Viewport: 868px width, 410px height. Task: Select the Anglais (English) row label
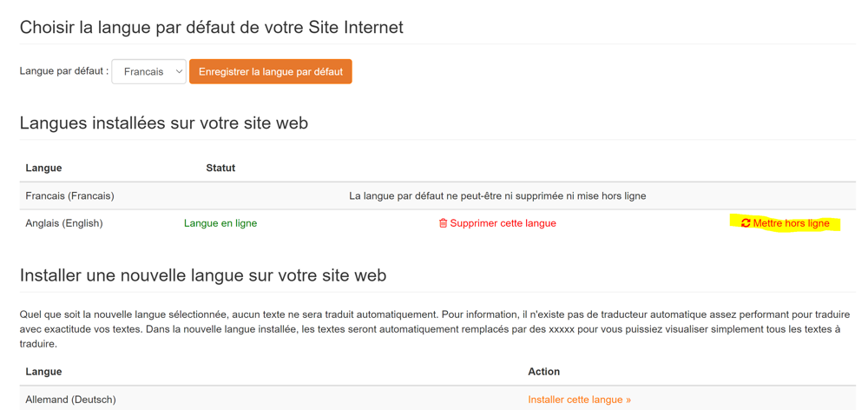[x=64, y=223]
